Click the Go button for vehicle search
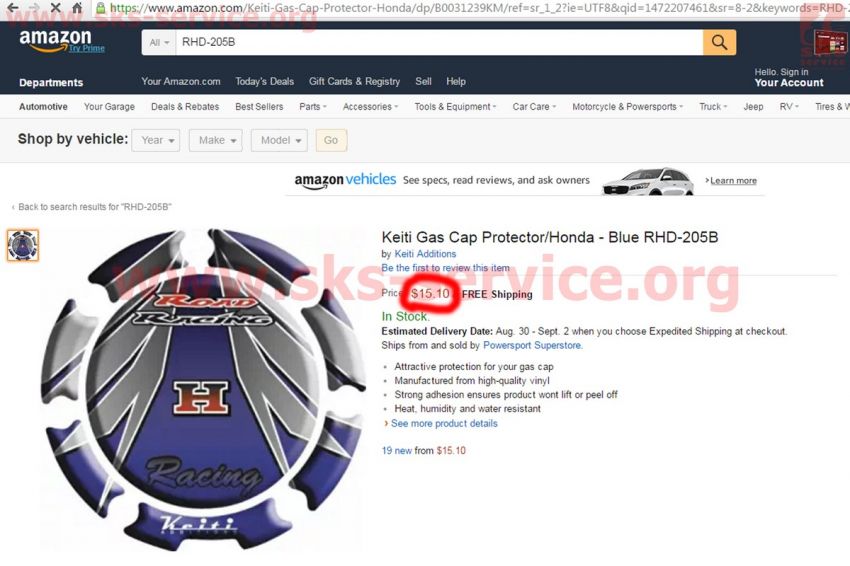Screen dimensions: 850x566 (x=331, y=140)
